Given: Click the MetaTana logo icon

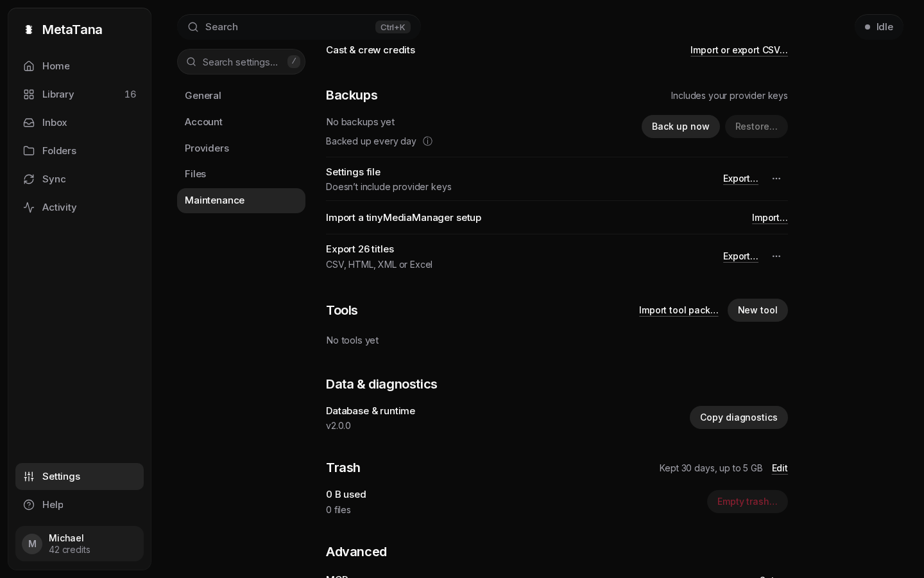Looking at the screenshot, I should tap(28, 30).
